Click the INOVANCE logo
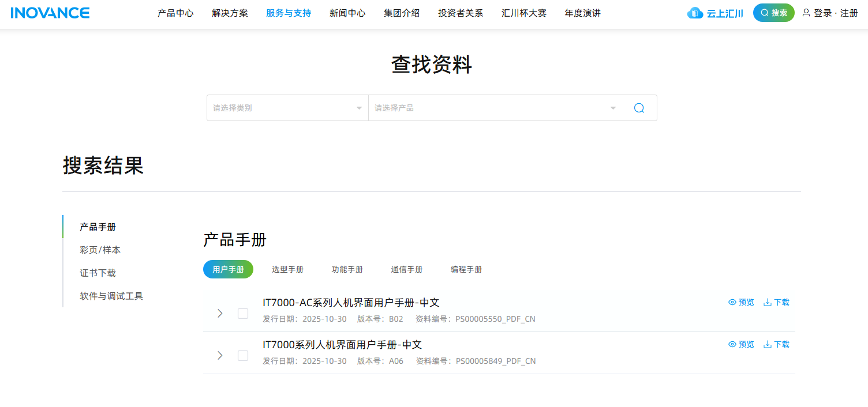Screen dimensions: 868x407 pyautogui.click(x=50, y=13)
